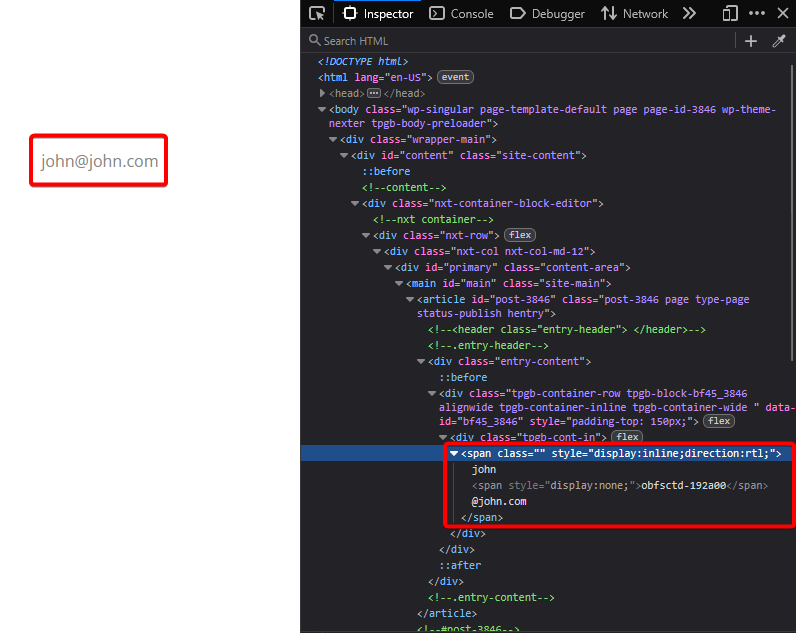Open the Debugger tab
Image resolution: width=796 pixels, height=633 pixels.
[x=547, y=13]
